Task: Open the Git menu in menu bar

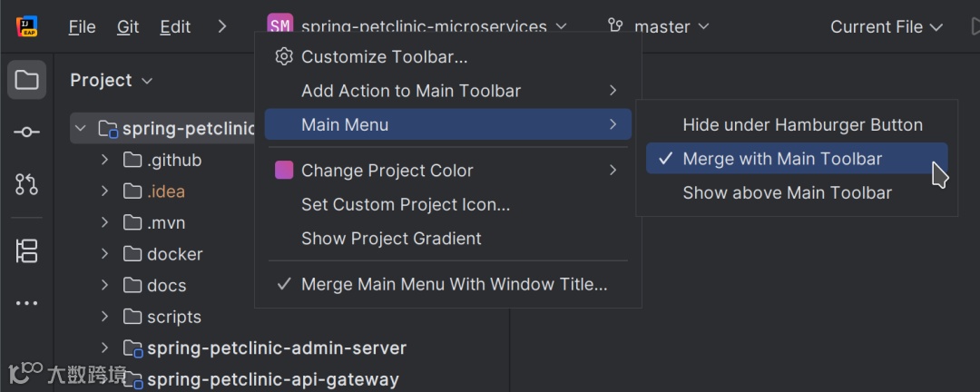Action: (x=128, y=26)
